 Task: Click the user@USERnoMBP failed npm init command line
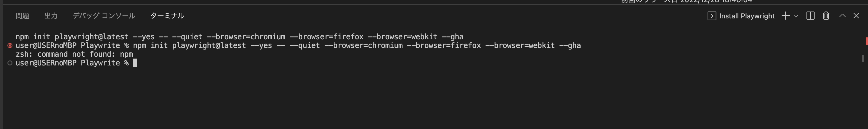[x=298, y=45]
